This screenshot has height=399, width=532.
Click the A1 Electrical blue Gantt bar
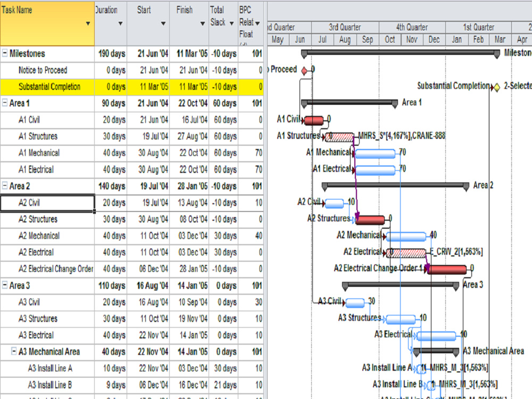(x=375, y=170)
